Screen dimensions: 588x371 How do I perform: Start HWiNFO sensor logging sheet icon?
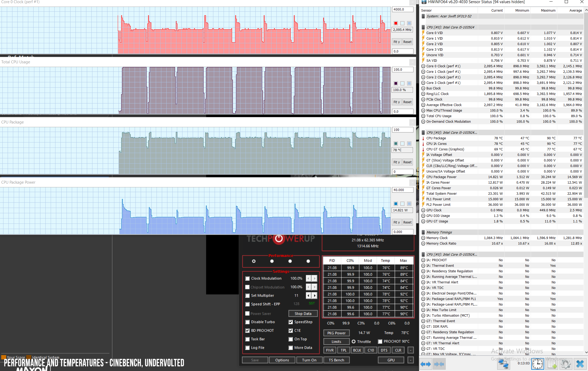pyautogui.click(x=552, y=364)
